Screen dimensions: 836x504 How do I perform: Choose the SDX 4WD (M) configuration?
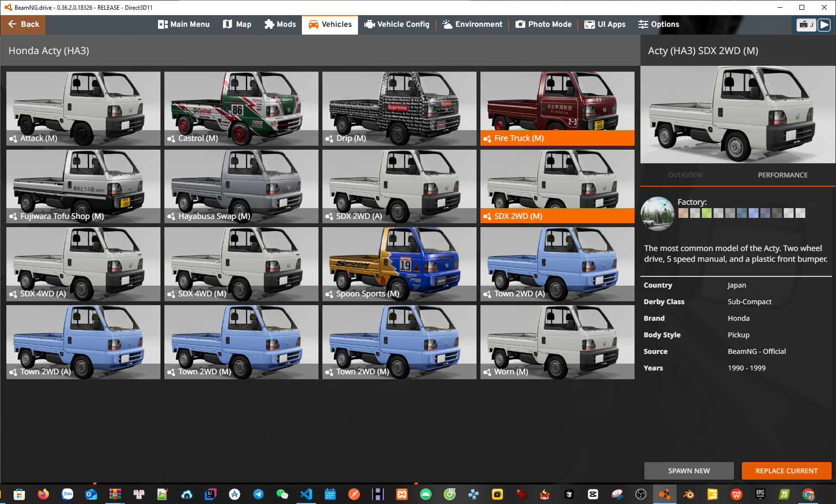click(x=241, y=264)
